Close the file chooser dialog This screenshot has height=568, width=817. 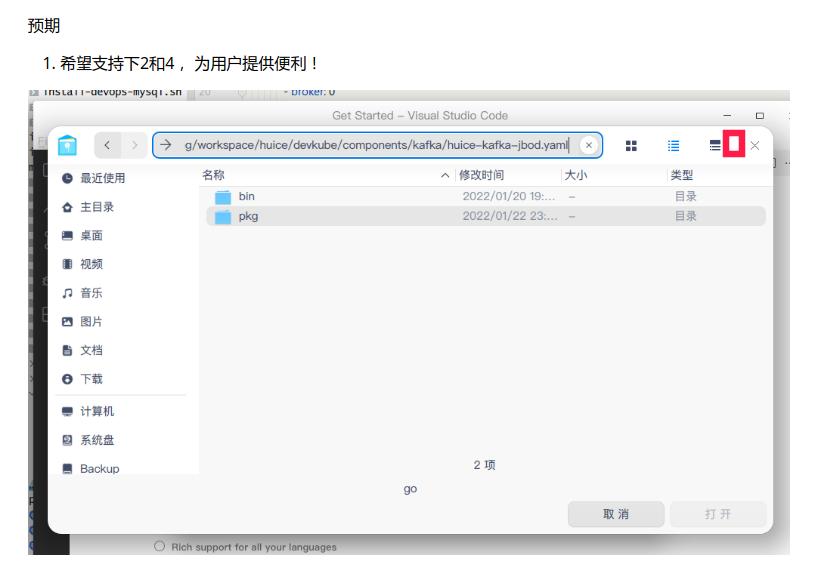[x=754, y=145]
